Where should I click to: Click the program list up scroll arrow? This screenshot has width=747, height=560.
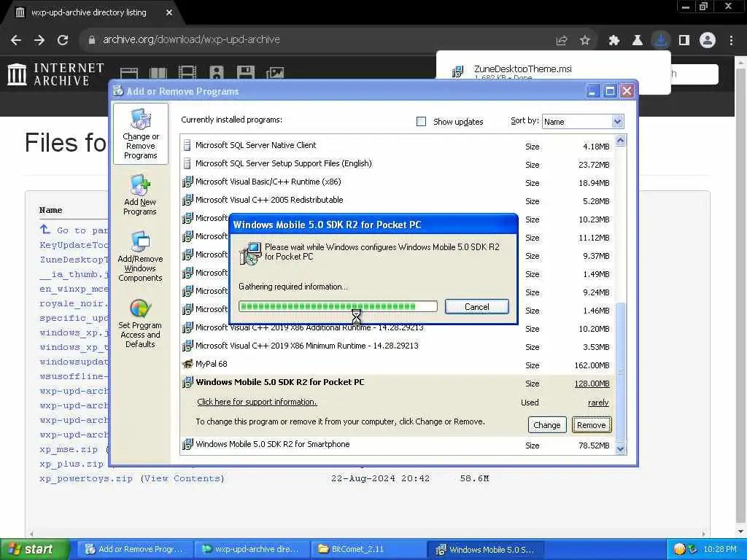620,141
